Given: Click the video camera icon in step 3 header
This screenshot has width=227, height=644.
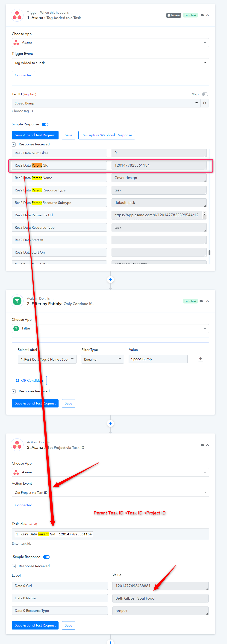Looking at the screenshot, I should (202, 445).
